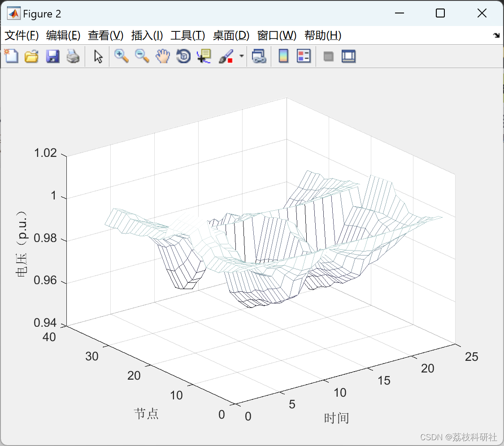
Task: Activate the Zoom In tool
Action: pos(122,56)
